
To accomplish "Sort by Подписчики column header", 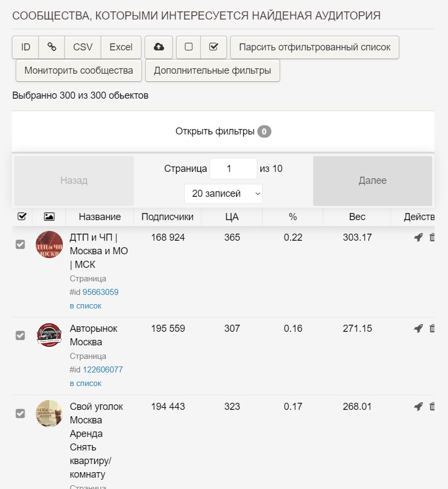I will (x=167, y=217).
